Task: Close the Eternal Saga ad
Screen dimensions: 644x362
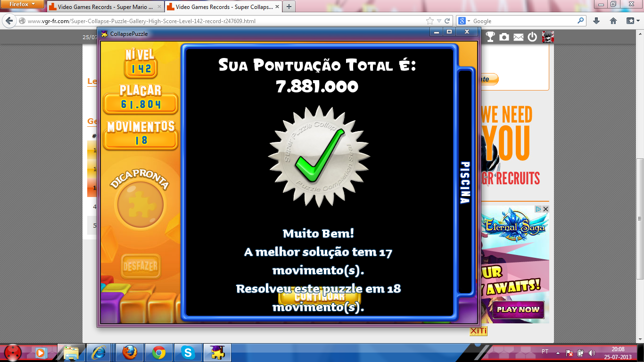Action: click(545, 209)
